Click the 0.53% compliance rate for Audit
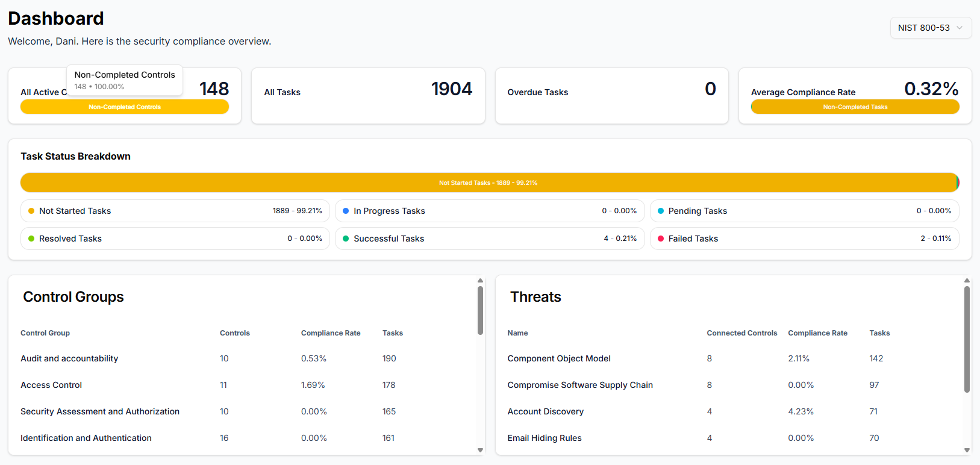Image resolution: width=980 pixels, height=465 pixels. click(314, 358)
